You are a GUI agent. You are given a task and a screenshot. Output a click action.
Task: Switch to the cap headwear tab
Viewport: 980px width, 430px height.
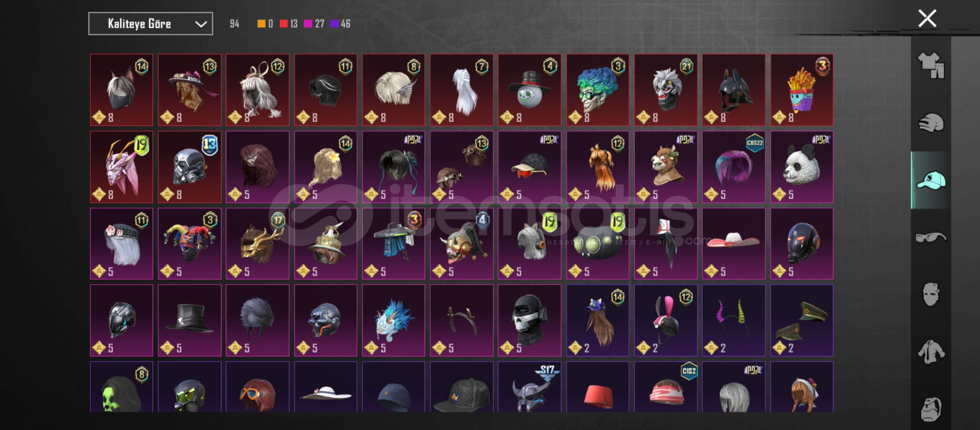pos(931,180)
